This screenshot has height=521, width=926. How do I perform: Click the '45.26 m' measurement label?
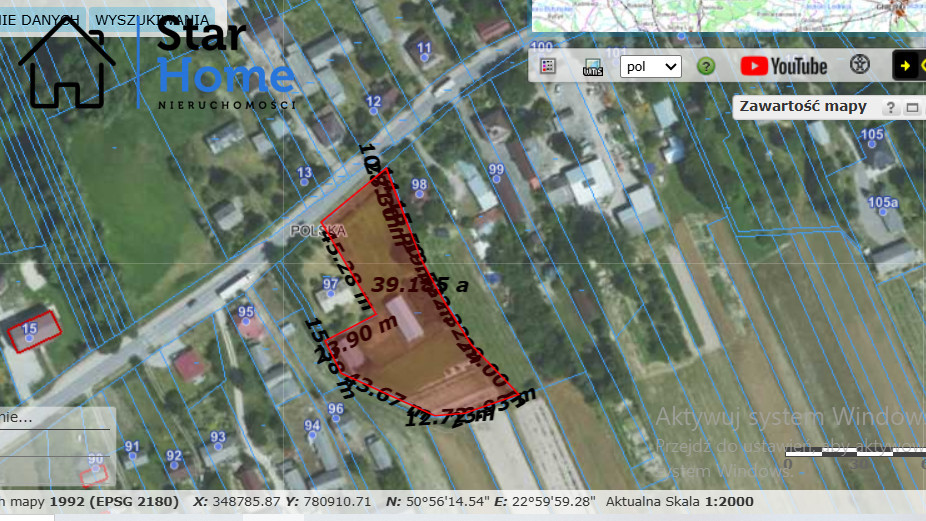pos(348,269)
